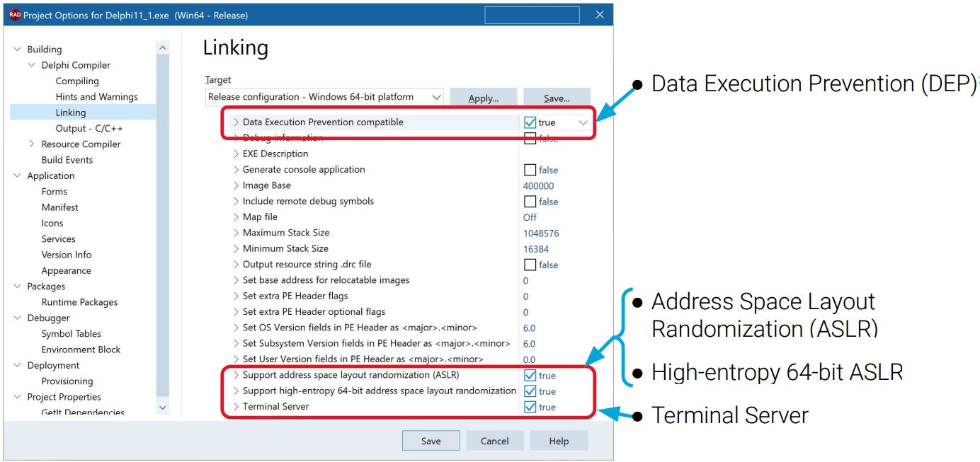This screenshot has width=980, height=462.
Task: Select Compiling in the options tree
Action: click(77, 81)
